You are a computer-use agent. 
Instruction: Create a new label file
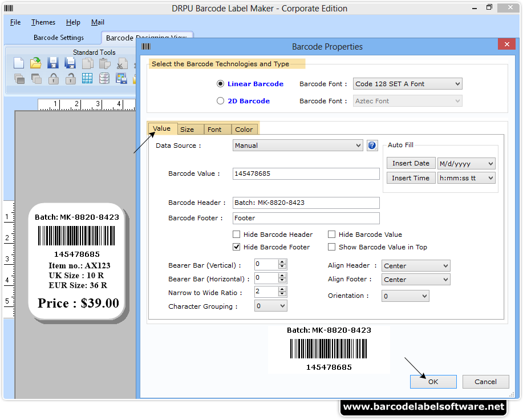coord(19,63)
